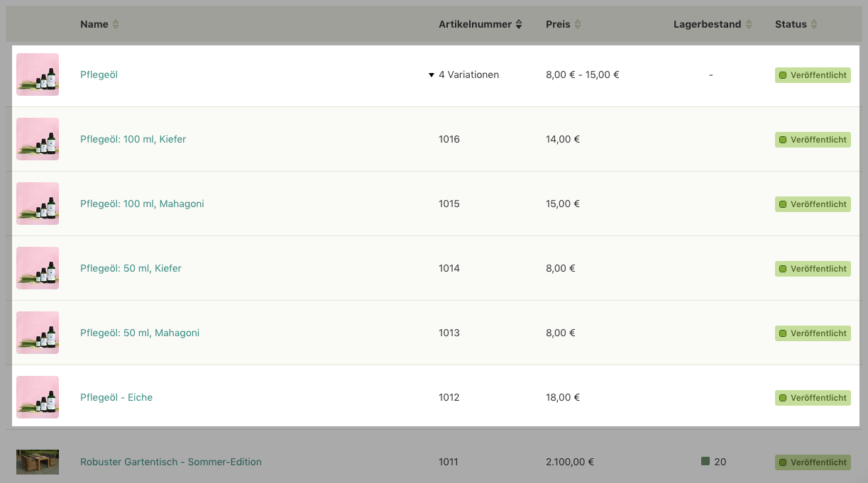Click the green stock indicator square
Viewport: 868px width, 483px height.
pyautogui.click(x=705, y=461)
